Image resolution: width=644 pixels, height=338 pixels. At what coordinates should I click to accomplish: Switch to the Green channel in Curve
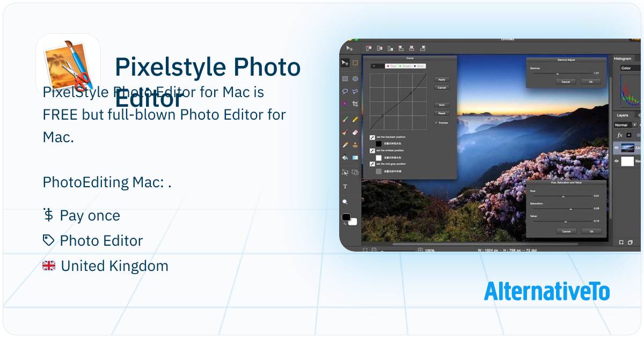click(405, 66)
